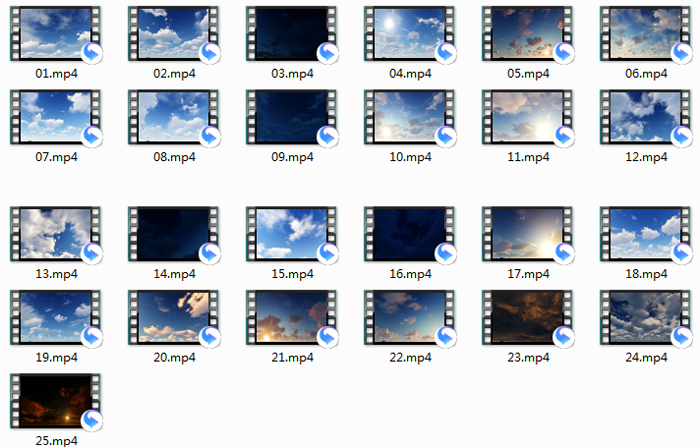Click the 22.mp4 filename label
Image resolution: width=700 pixels, height=447 pixels.
(x=409, y=357)
